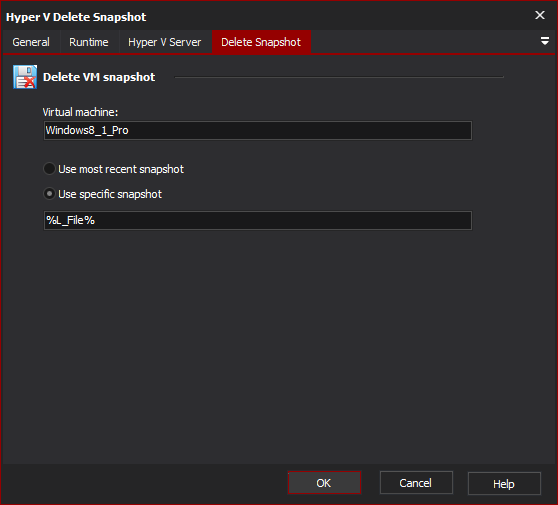Click the Delete VM snapshot heading text

99,77
